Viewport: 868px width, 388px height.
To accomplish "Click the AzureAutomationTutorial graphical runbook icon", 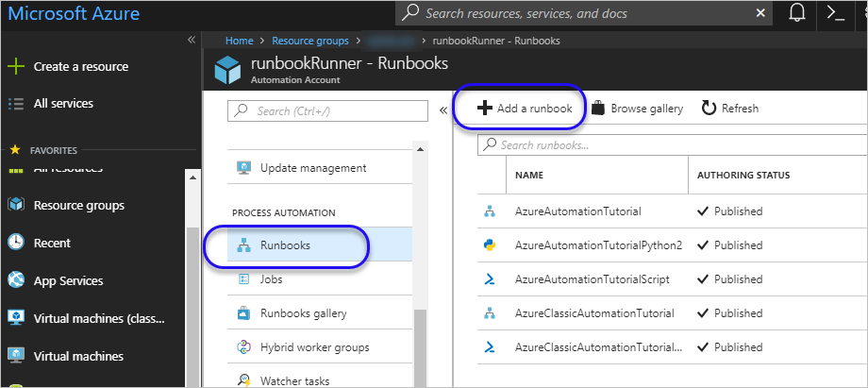I will [490, 211].
